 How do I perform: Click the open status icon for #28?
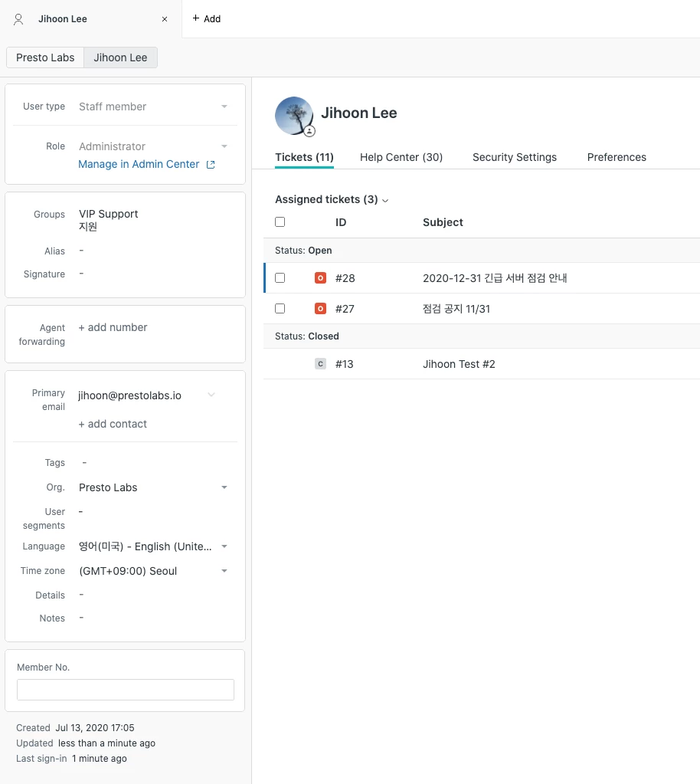pos(320,278)
